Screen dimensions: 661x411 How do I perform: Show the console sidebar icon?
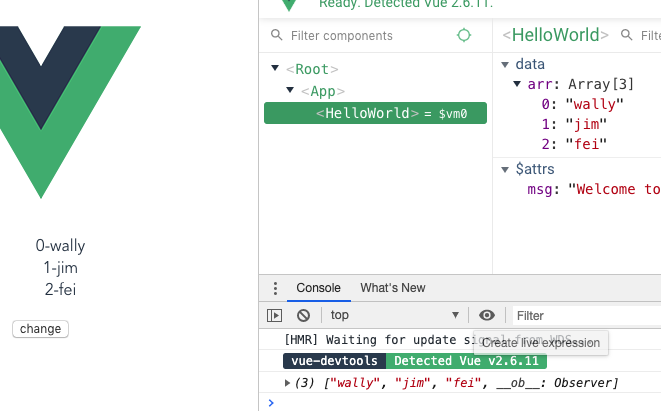click(x=274, y=315)
